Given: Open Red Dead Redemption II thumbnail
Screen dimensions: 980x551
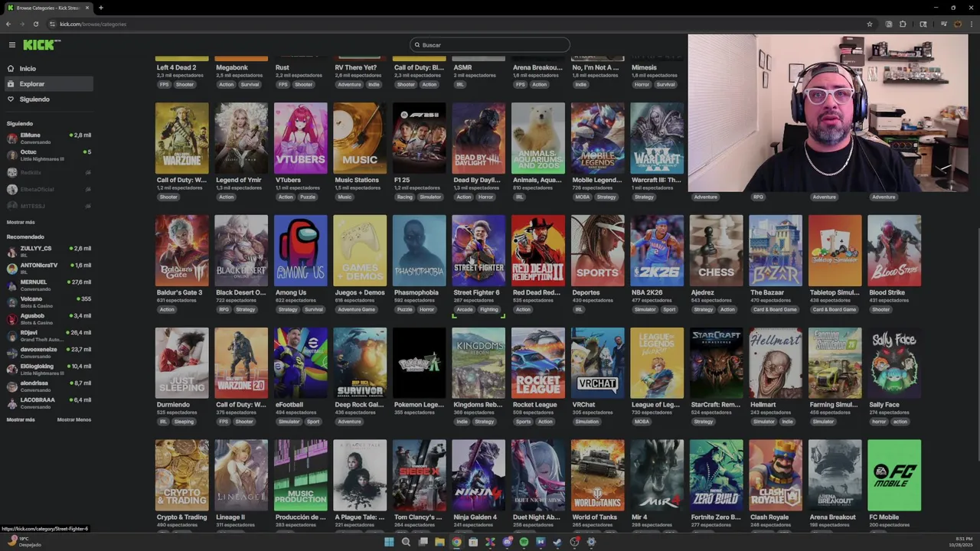Looking at the screenshot, I should [x=538, y=250].
